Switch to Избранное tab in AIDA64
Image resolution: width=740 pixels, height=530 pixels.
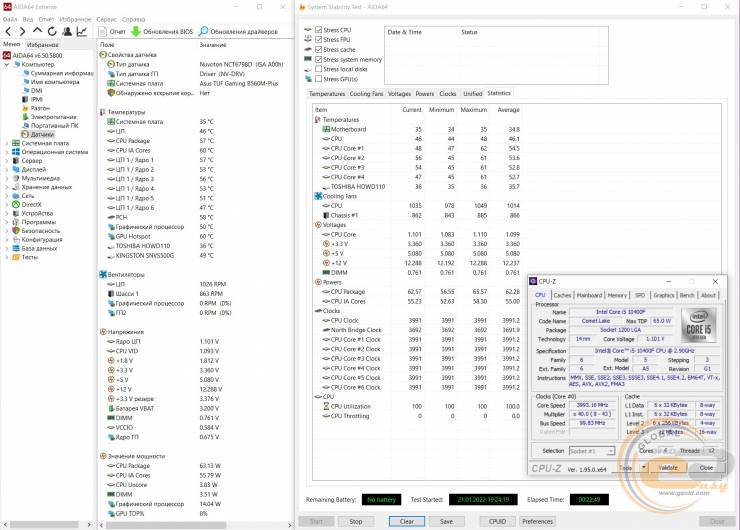pos(42,44)
